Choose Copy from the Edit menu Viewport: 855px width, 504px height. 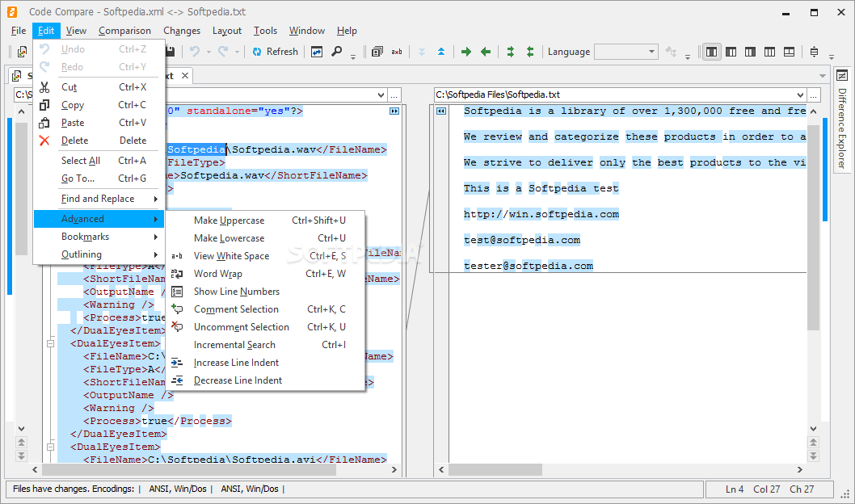click(x=99, y=105)
